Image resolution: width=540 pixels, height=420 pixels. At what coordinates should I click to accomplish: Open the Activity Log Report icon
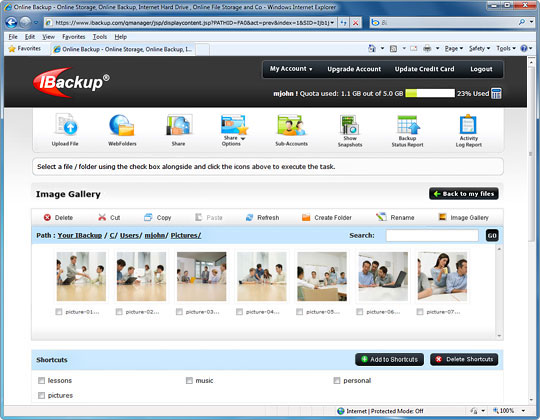pyautogui.click(x=469, y=131)
